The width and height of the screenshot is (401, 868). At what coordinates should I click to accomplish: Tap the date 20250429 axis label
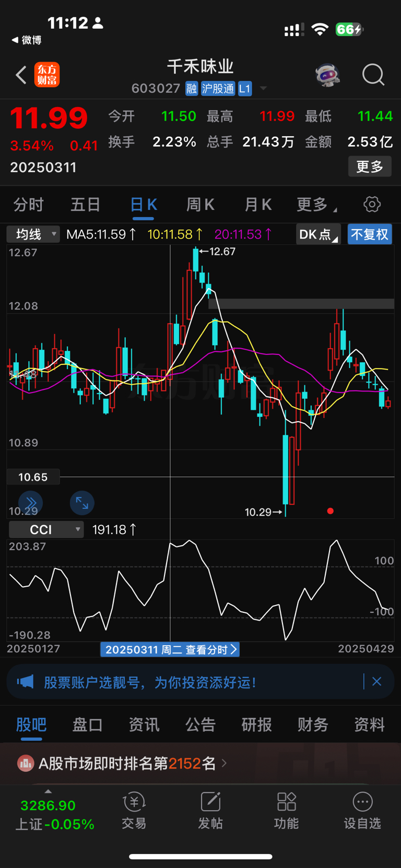tap(365, 649)
